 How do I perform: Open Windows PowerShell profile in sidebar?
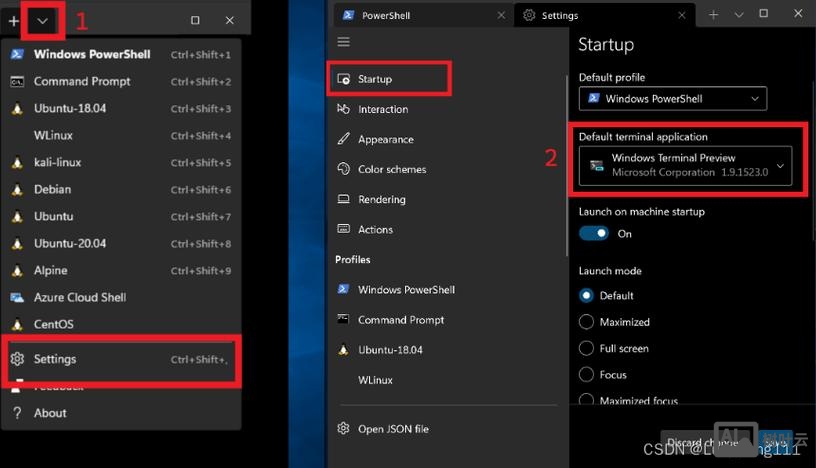[x=406, y=290]
